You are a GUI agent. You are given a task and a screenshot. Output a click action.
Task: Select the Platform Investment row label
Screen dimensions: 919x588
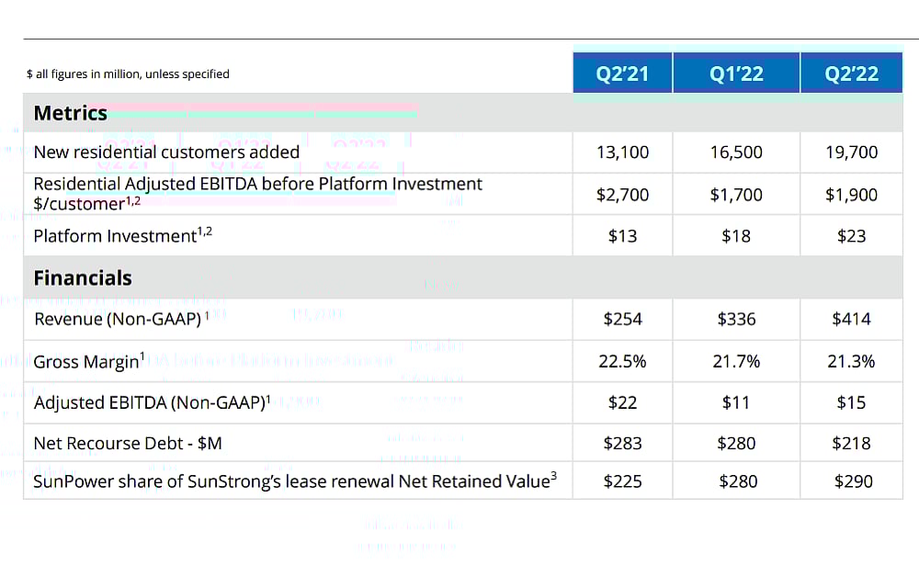coord(122,236)
